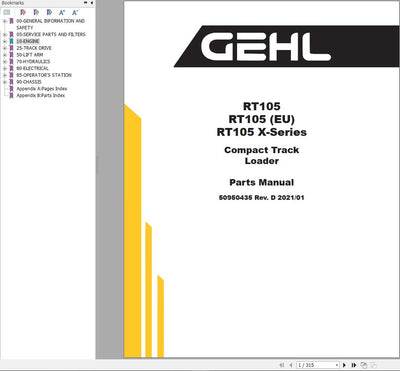Expand the 80-ELECTRICAL bookmark node
Viewport: 400px width, 371px height.
tap(5, 68)
